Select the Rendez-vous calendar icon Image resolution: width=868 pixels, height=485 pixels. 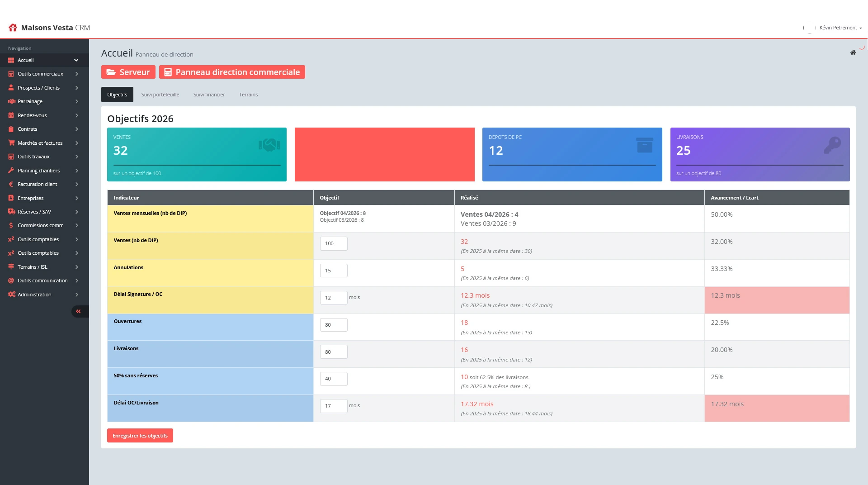click(12, 115)
